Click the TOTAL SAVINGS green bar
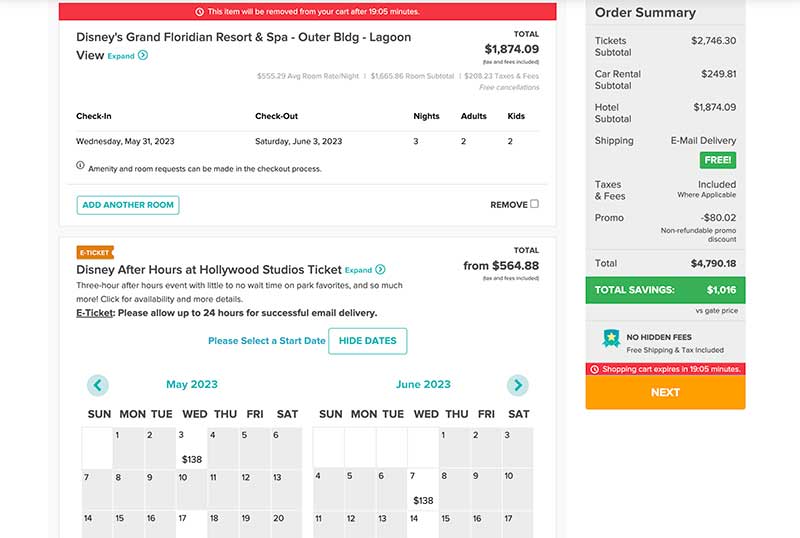 (665, 290)
